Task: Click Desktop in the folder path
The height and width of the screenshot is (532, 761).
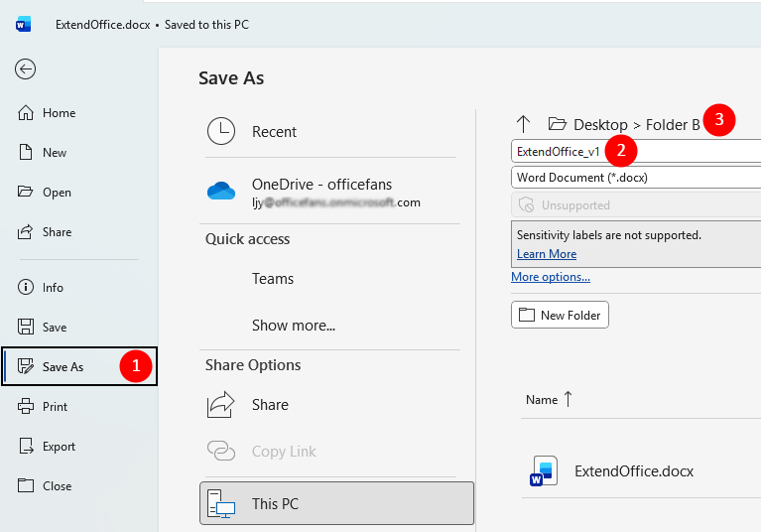Action: point(600,125)
